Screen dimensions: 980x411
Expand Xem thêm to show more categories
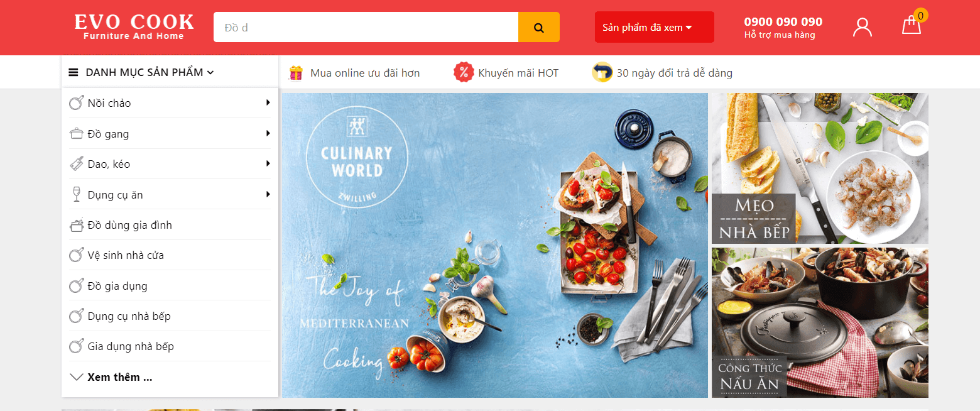(111, 377)
